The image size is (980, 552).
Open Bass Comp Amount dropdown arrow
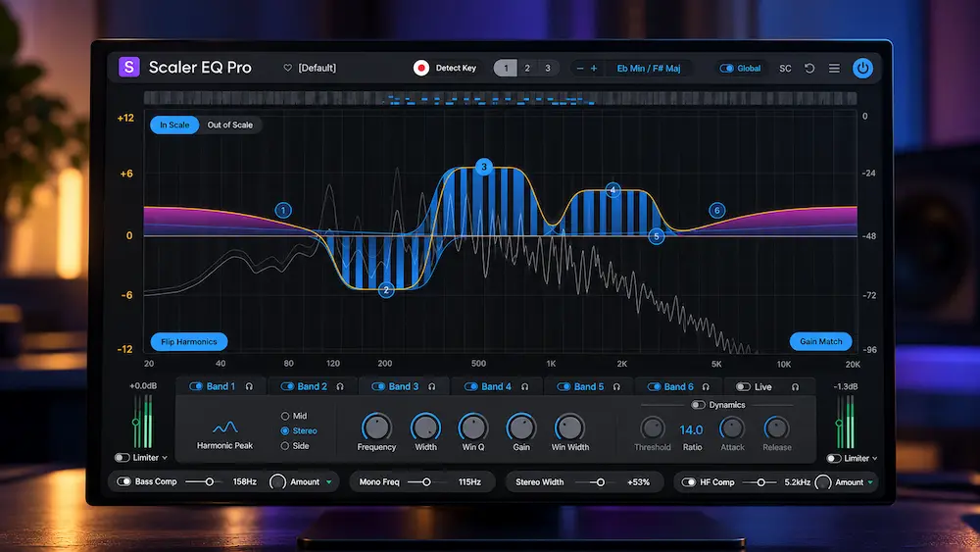328,482
